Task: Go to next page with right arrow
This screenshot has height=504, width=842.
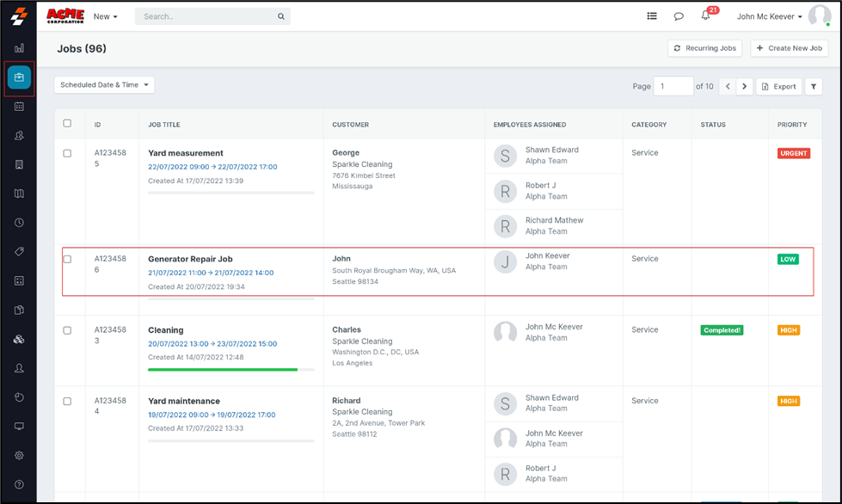Action: (x=745, y=87)
